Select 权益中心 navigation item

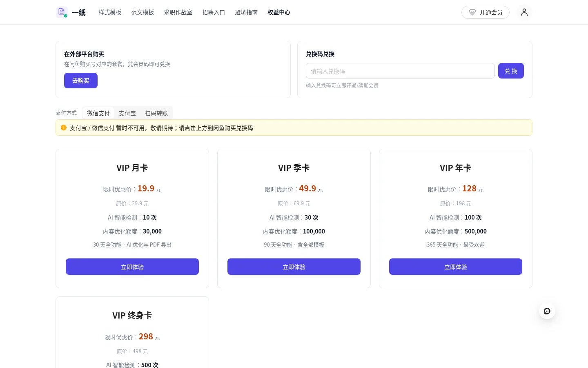pos(279,12)
